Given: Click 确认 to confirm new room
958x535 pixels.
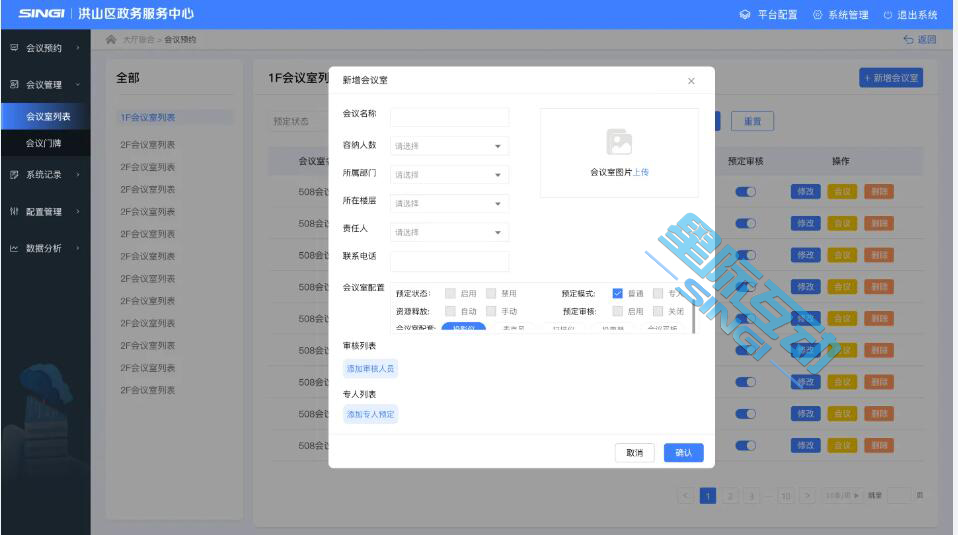Looking at the screenshot, I should [x=684, y=453].
